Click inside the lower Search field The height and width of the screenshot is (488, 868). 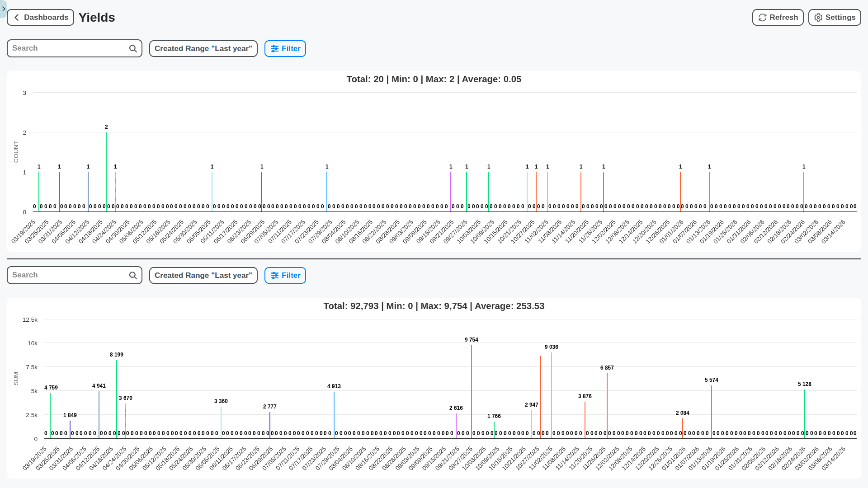coord(68,275)
